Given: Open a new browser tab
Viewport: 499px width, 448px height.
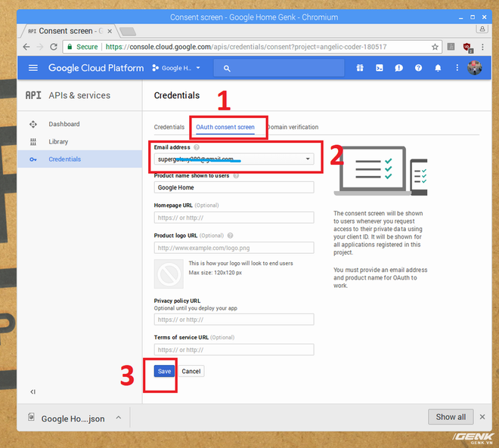Looking at the screenshot, I should point(128,32).
